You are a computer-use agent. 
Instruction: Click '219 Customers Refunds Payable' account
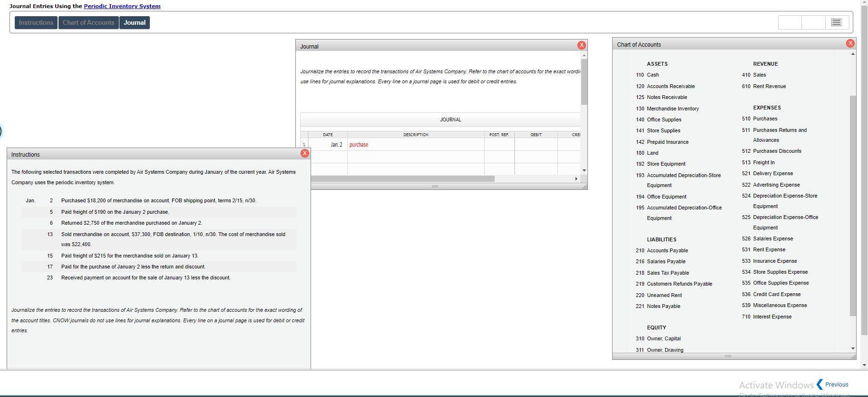coord(674,284)
